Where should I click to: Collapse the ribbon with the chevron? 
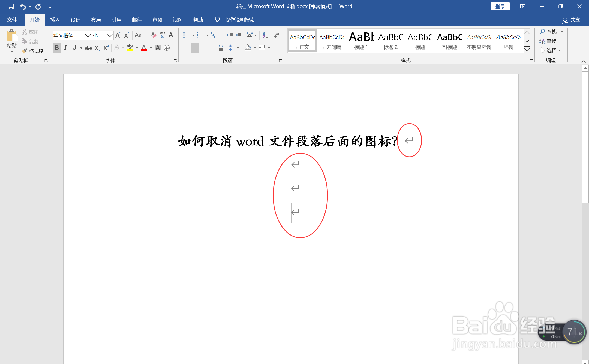(x=583, y=61)
